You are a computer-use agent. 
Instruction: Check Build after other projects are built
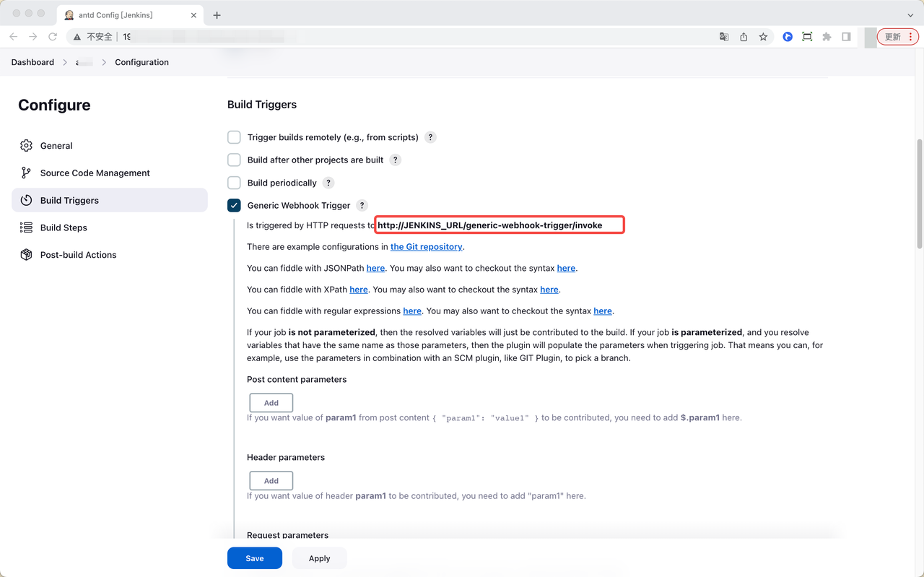[234, 160]
